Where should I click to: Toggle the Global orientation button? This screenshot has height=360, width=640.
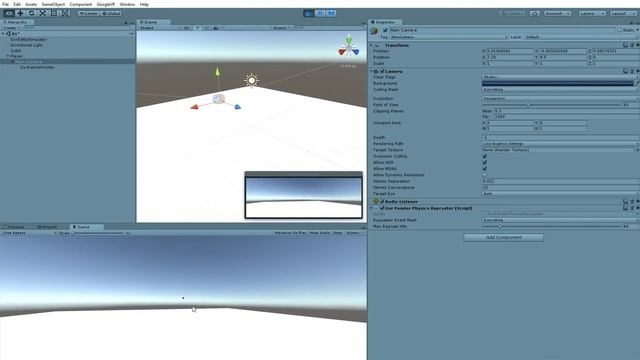(x=111, y=13)
